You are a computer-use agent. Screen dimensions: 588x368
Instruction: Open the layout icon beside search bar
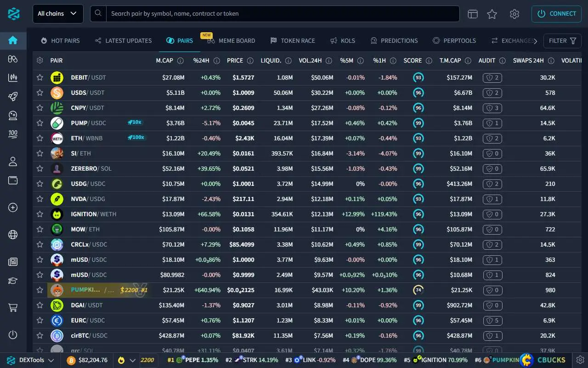point(473,14)
